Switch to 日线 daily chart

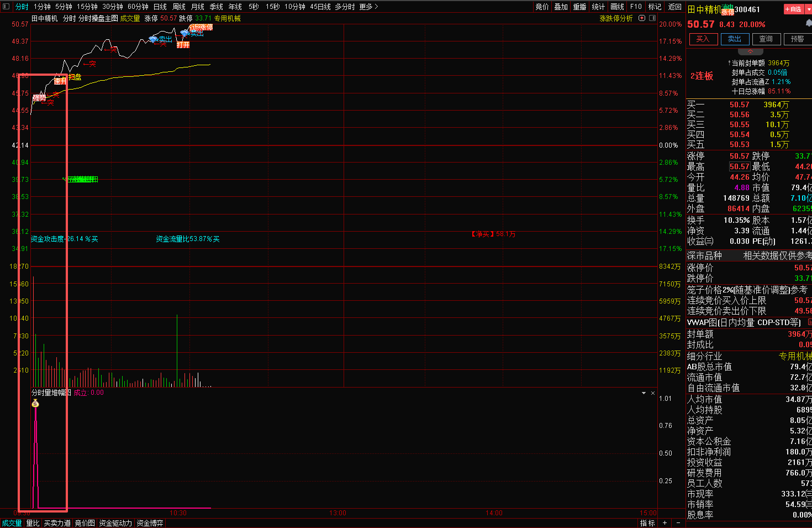pos(160,7)
